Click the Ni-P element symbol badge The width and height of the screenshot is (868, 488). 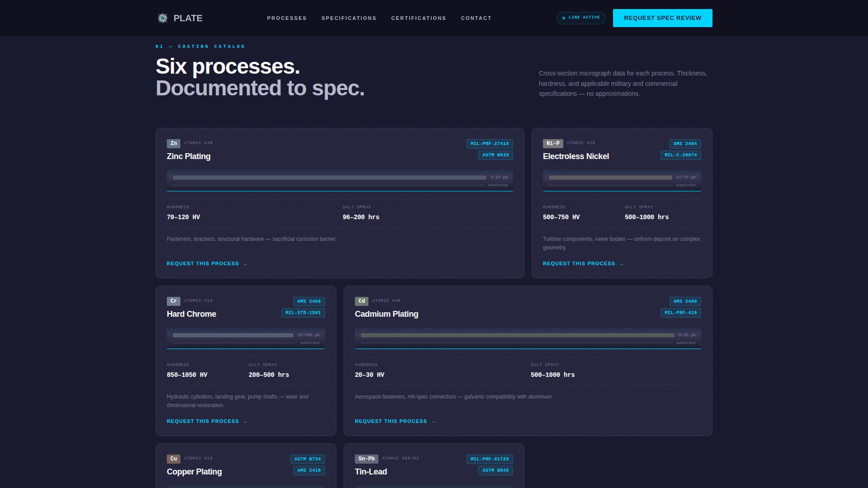tap(552, 143)
